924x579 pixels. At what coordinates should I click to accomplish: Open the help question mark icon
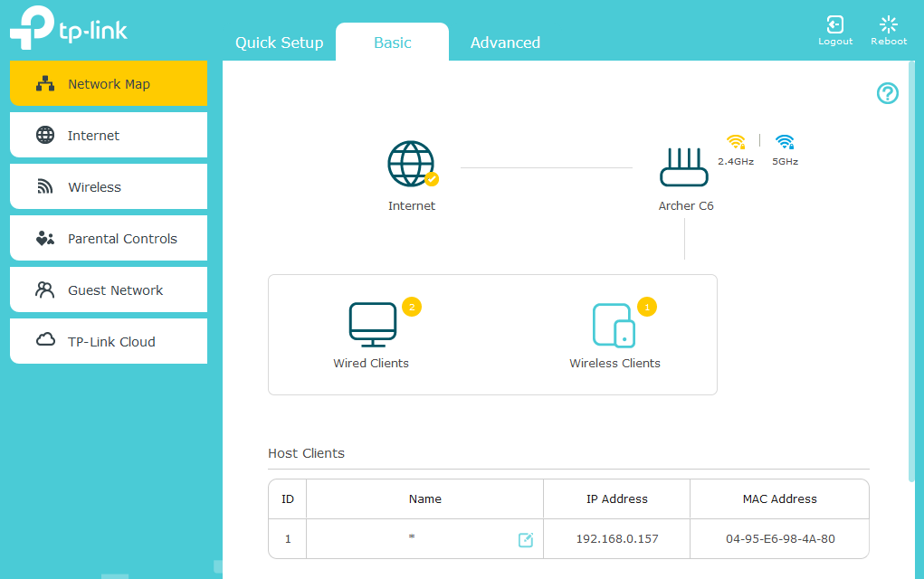(887, 93)
